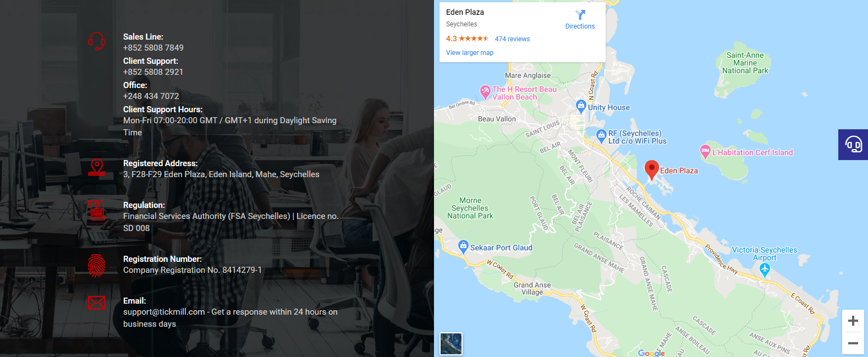Open the blue live chat headset widget

tap(853, 145)
